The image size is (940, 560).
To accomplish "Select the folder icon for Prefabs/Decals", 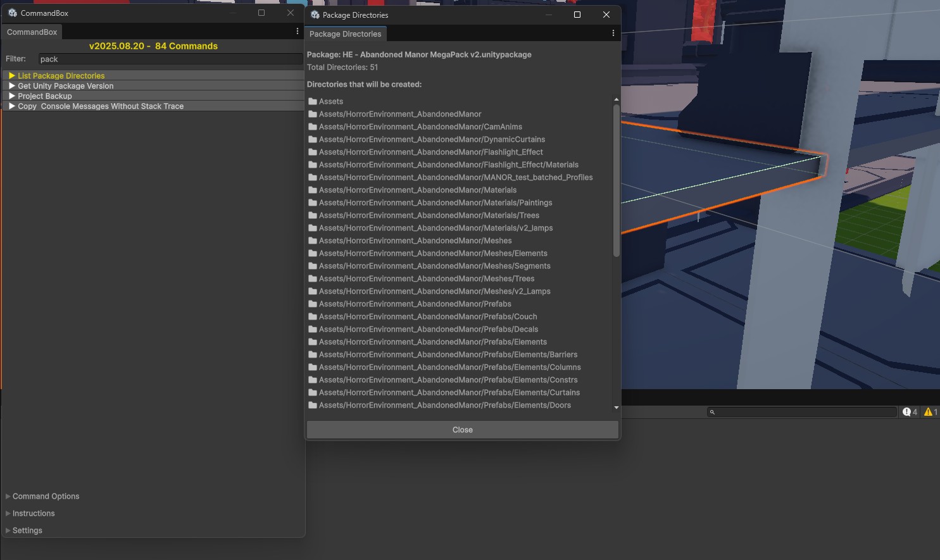I will pyautogui.click(x=312, y=329).
